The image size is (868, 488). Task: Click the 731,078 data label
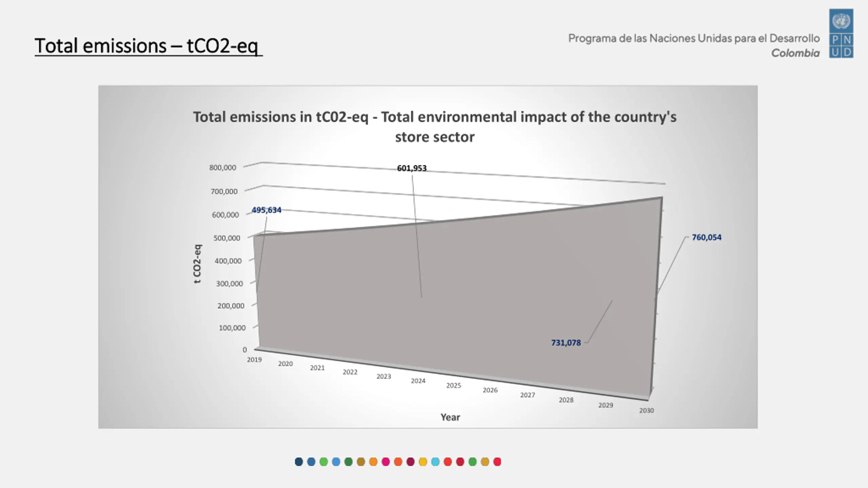click(566, 343)
